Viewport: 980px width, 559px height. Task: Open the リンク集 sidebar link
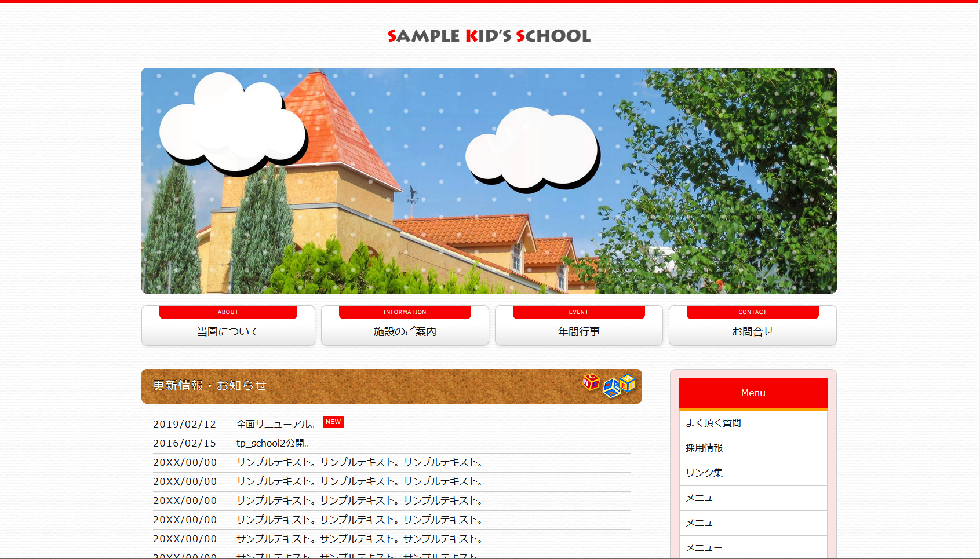(753, 473)
